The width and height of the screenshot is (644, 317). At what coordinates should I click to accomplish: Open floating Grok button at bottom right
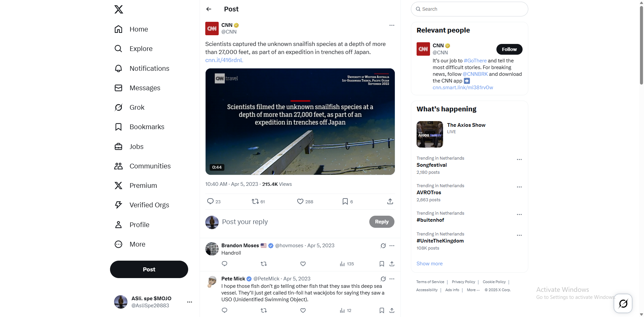[x=623, y=304]
